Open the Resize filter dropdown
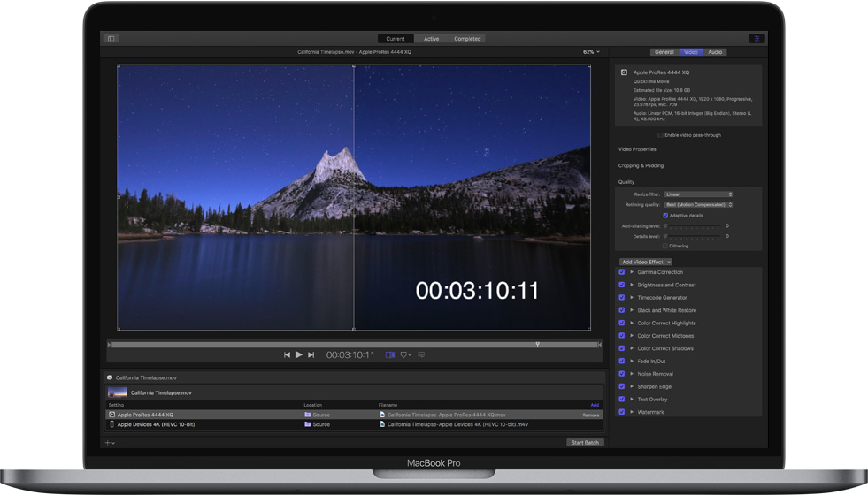This screenshot has width=868, height=495. [x=698, y=194]
